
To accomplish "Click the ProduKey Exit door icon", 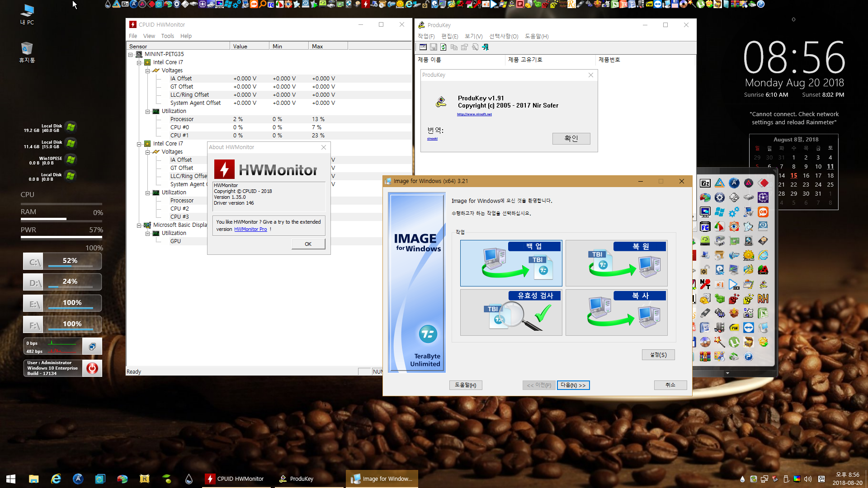I will (x=485, y=47).
